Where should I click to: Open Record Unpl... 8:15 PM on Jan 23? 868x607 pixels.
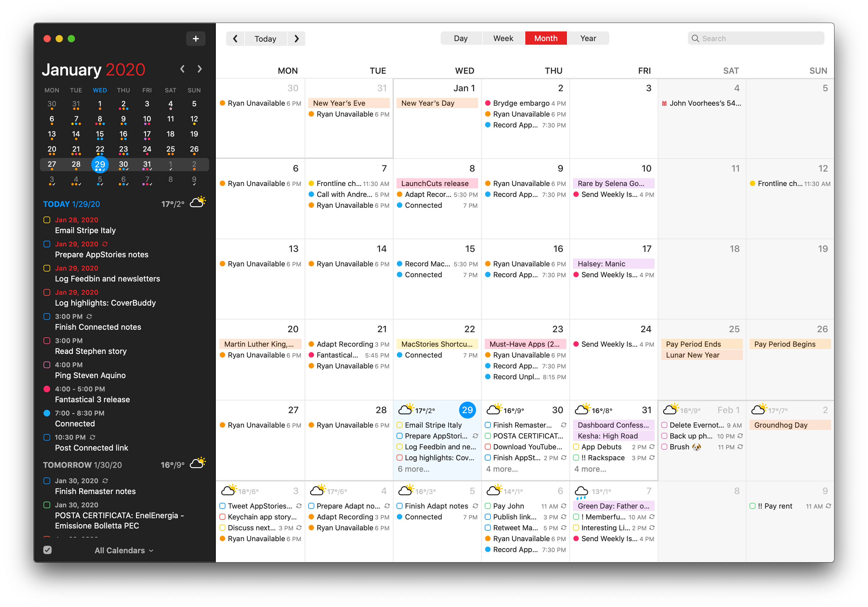tap(526, 377)
